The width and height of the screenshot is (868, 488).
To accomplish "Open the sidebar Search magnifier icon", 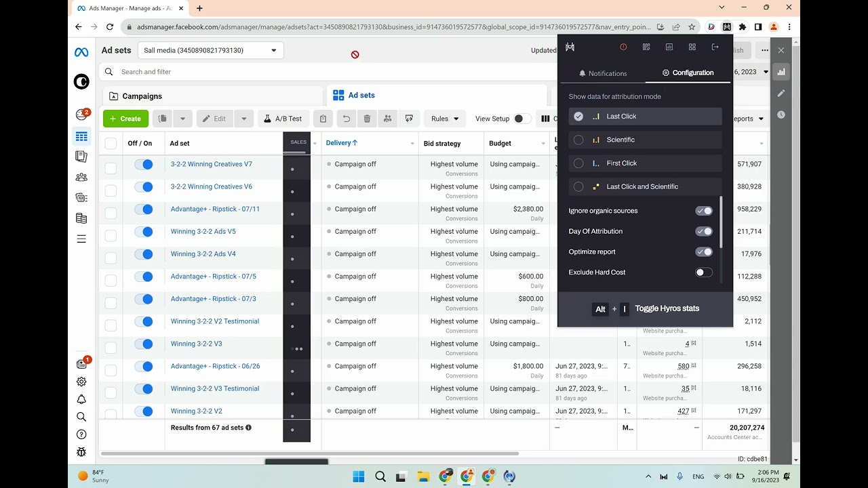I will coord(81,417).
